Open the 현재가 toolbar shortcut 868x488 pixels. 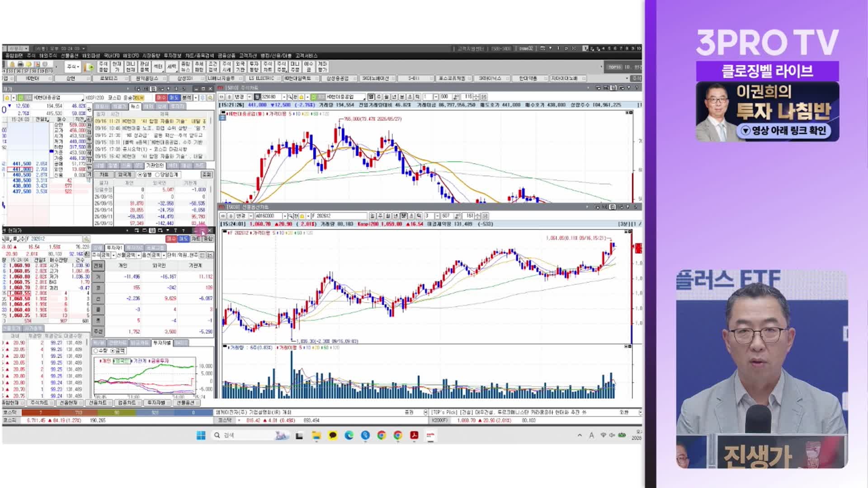[x=117, y=67]
